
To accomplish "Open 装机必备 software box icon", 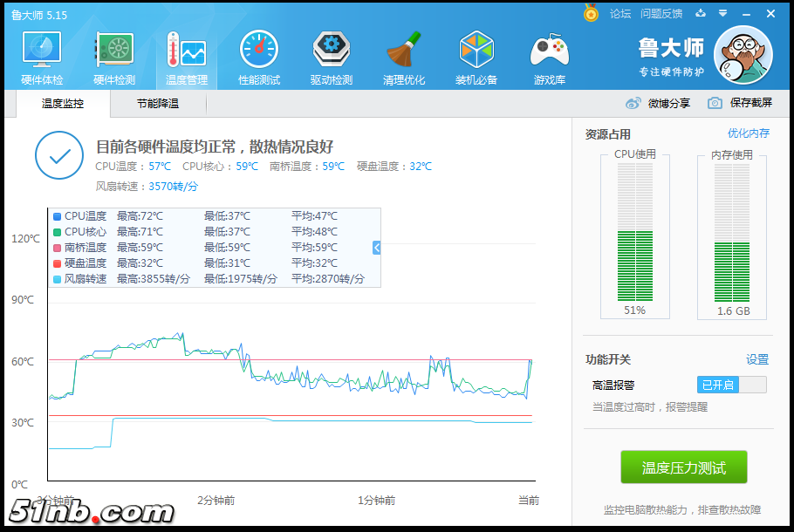I will point(476,58).
